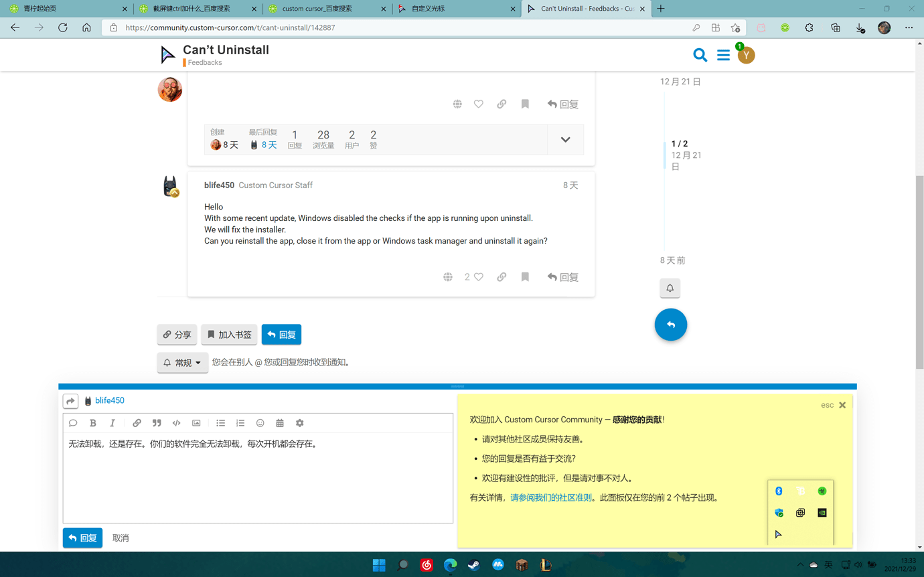Image resolution: width=924 pixels, height=577 pixels.
Task: Toggle bold formatting in the reply editor
Action: [x=93, y=422]
